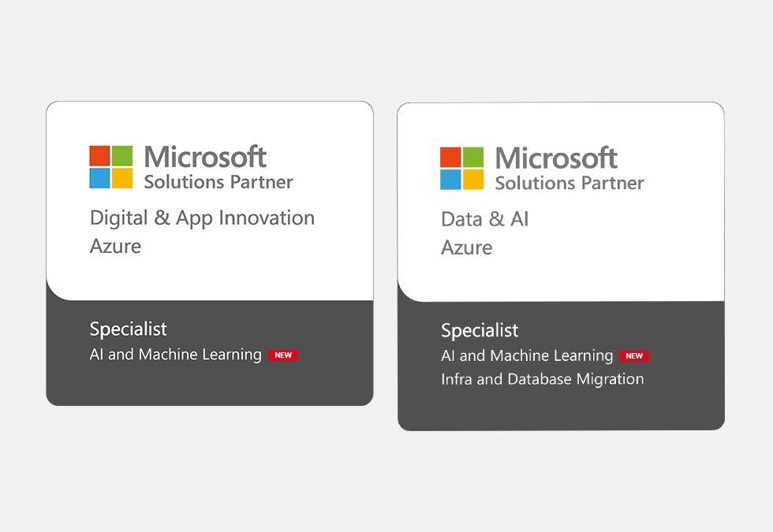Click yellow square of right Microsoft logo
This screenshot has height=532, width=773.
click(x=473, y=180)
